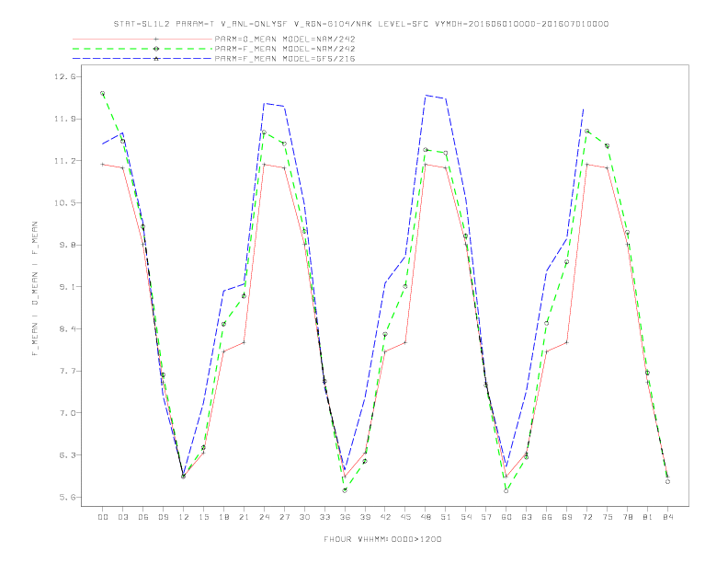Screen dimensions: 728x563
Task: Click x-axis tick label 81
Action: tap(648, 517)
